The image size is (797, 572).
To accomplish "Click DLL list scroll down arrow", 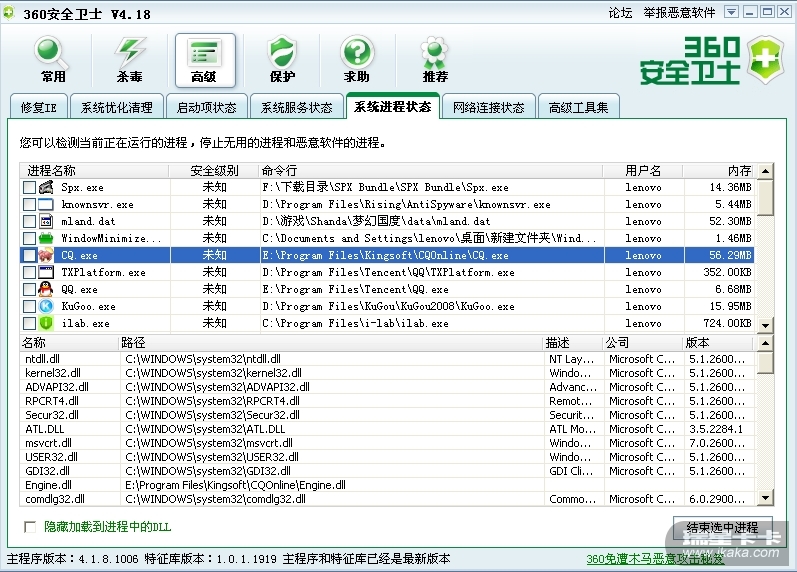I will 765,498.
